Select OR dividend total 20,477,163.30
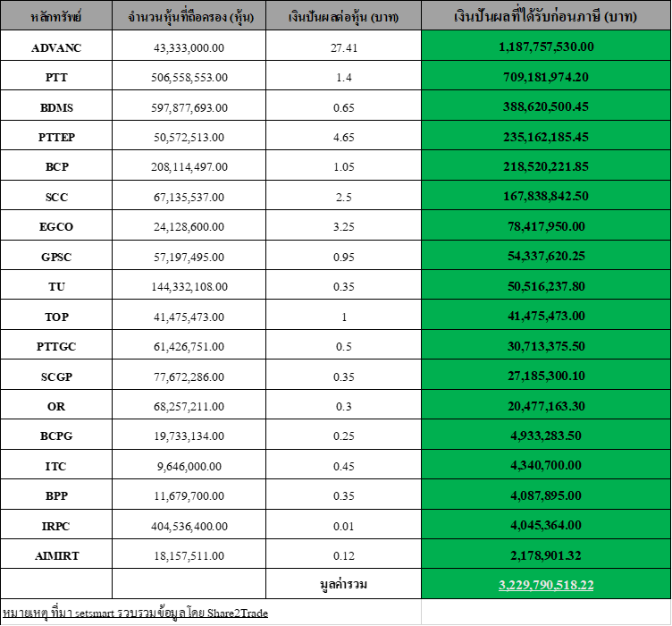672x626 pixels. 546,407
